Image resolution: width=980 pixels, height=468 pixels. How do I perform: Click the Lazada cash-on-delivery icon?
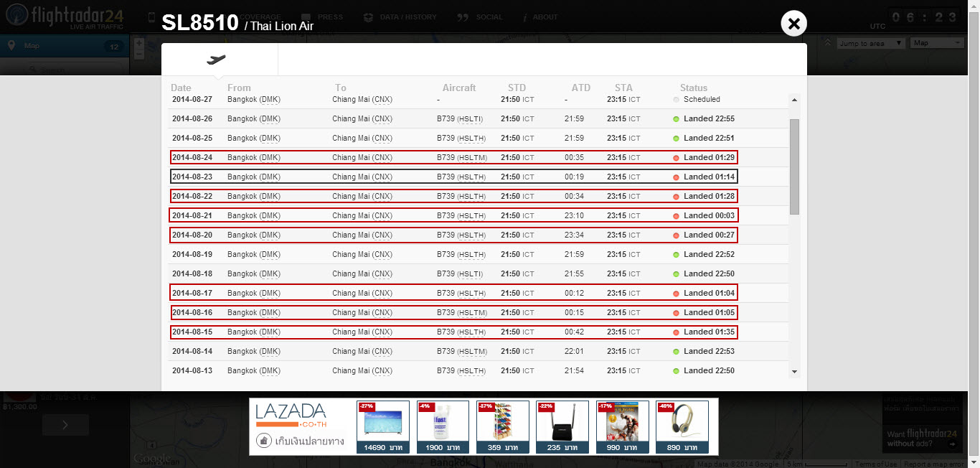click(263, 441)
